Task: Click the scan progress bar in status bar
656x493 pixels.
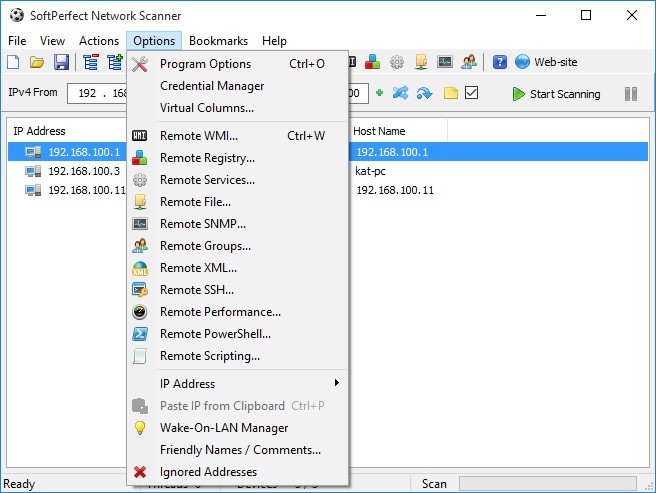Action: pos(548,484)
